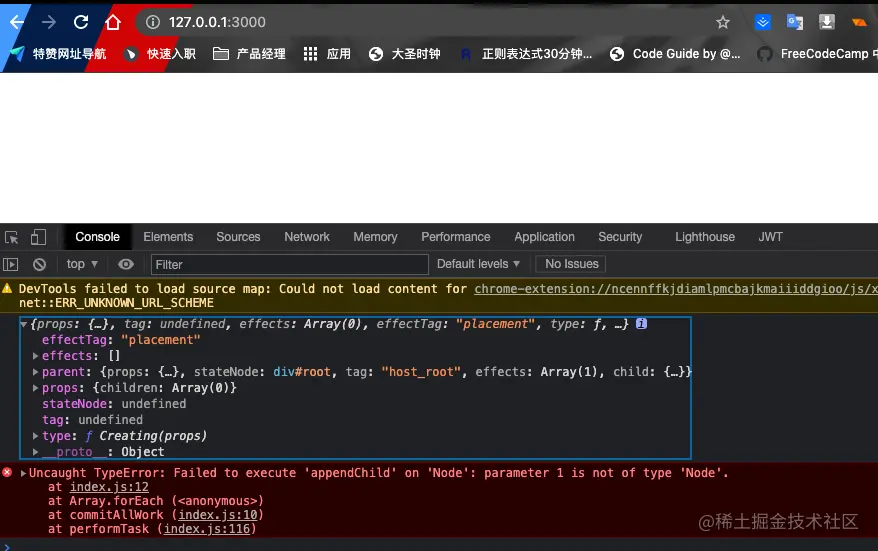The width and height of the screenshot is (878, 551).
Task: Switch to the Application tab
Action: point(544,237)
